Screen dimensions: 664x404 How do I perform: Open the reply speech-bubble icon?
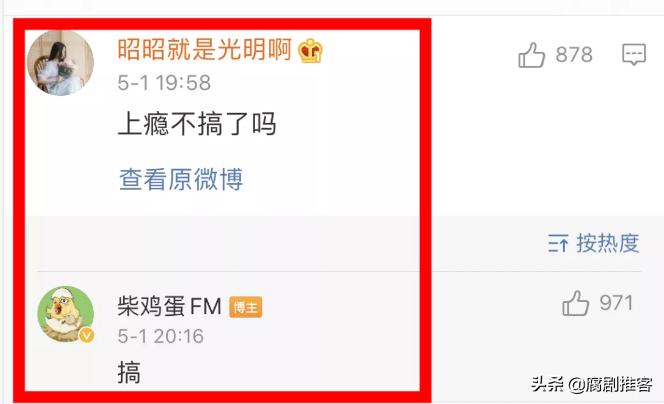634,55
